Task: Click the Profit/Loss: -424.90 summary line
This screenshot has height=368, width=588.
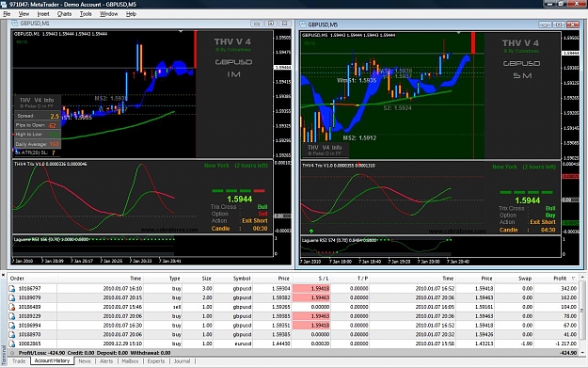Action: (x=94, y=353)
